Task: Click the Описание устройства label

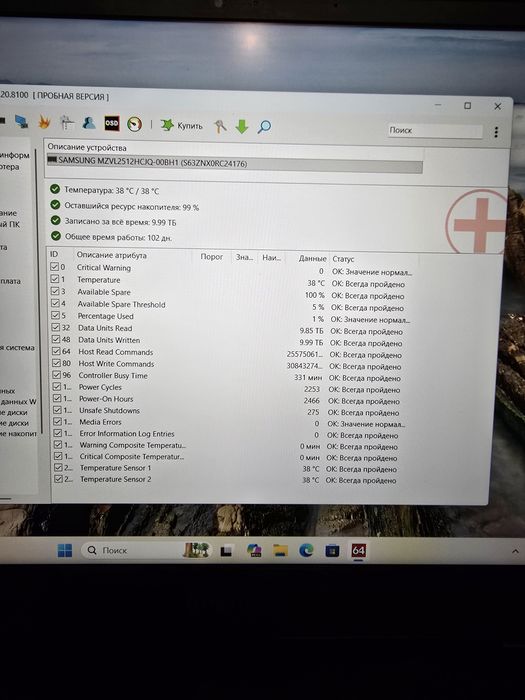Action: tap(87, 147)
